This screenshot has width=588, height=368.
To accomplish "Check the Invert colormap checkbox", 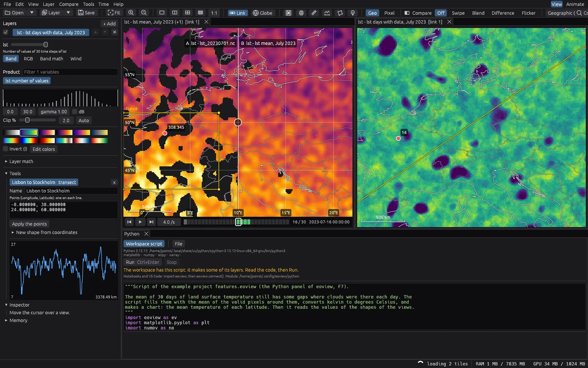I will (x=6, y=149).
